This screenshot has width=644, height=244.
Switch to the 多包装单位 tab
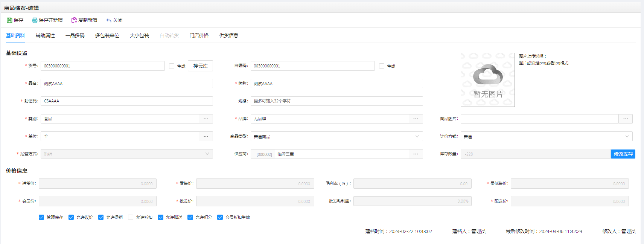point(107,35)
